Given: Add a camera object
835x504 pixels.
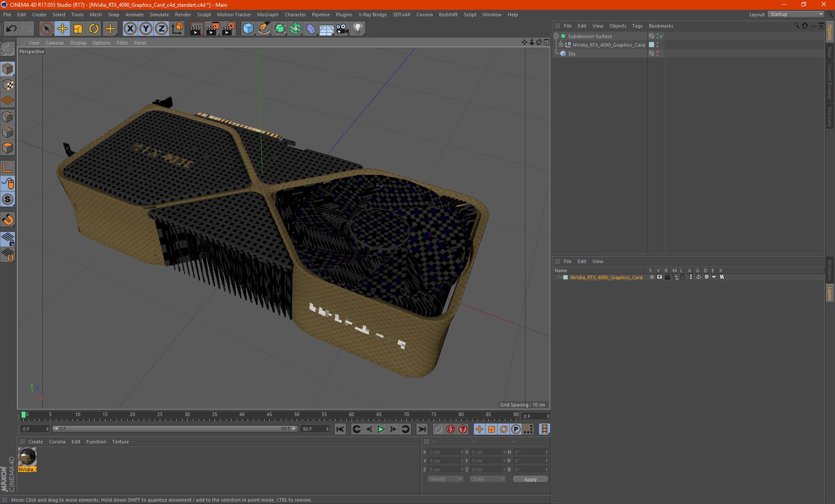Looking at the screenshot, I should (x=342, y=29).
